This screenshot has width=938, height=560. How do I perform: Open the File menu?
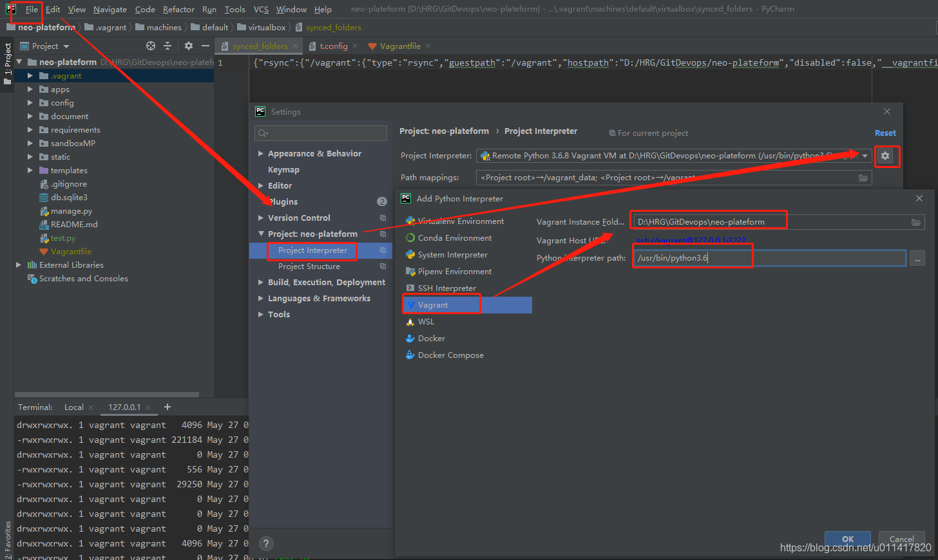32,9
